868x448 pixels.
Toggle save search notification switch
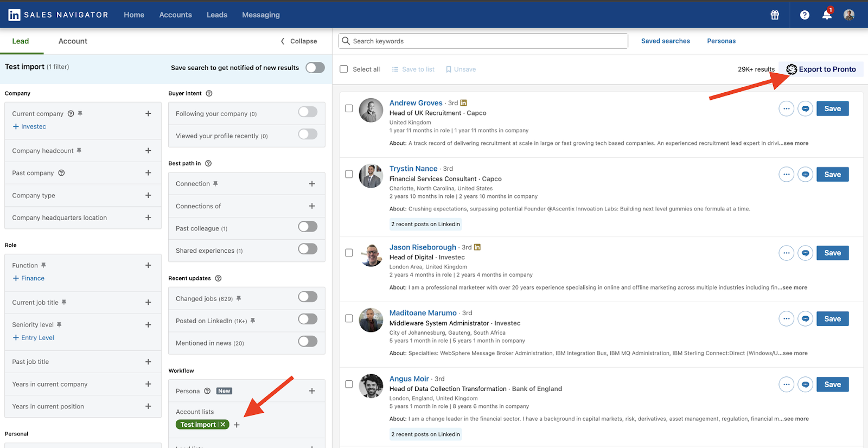click(315, 67)
